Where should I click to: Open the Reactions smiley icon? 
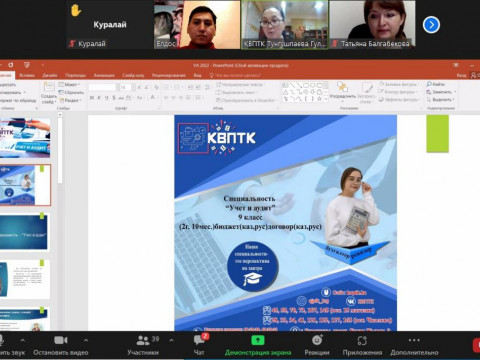317,340
